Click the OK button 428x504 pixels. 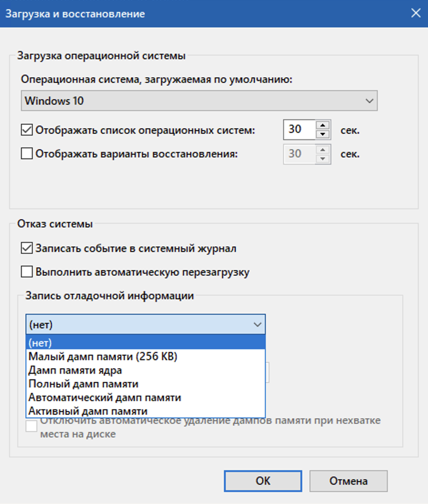(263, 481)
